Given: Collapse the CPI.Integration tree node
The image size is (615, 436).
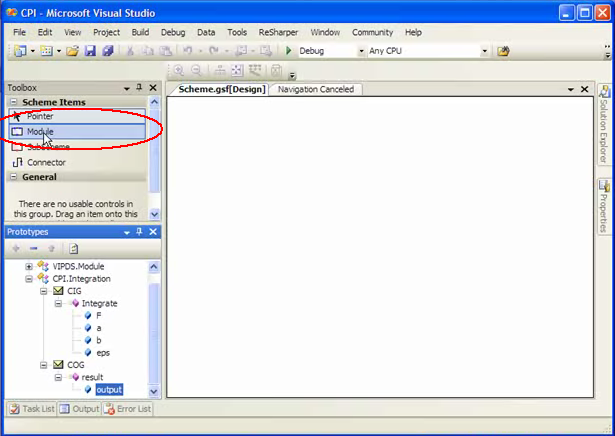Looking at the screenshot, I should 29,279.
